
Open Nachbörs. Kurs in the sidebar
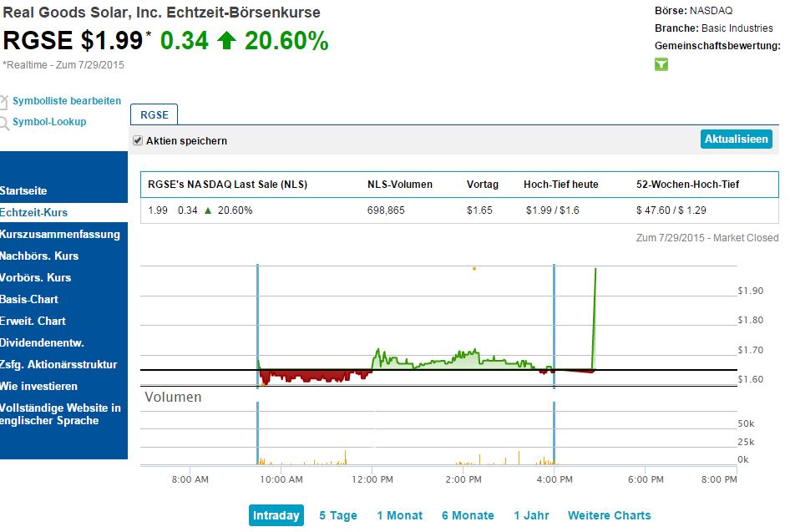(39, 256)
